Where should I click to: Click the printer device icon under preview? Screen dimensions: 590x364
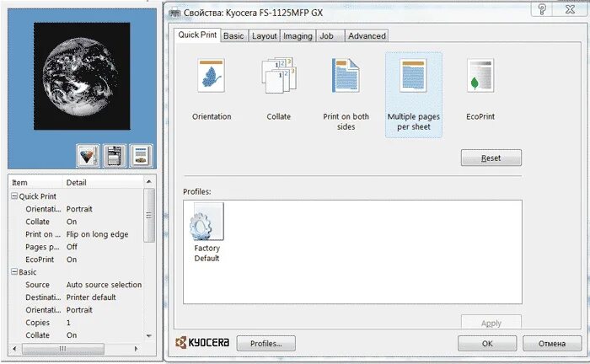pyautogui.click(x=115, y=156)
